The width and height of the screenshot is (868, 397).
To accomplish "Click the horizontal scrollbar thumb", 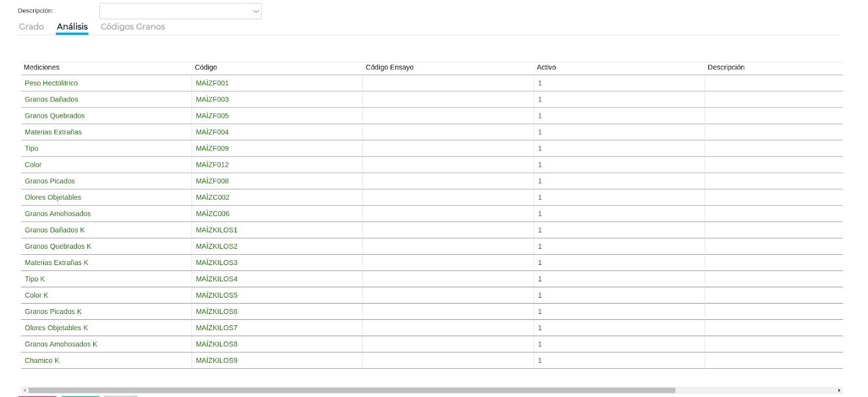I will coord(352,390).
